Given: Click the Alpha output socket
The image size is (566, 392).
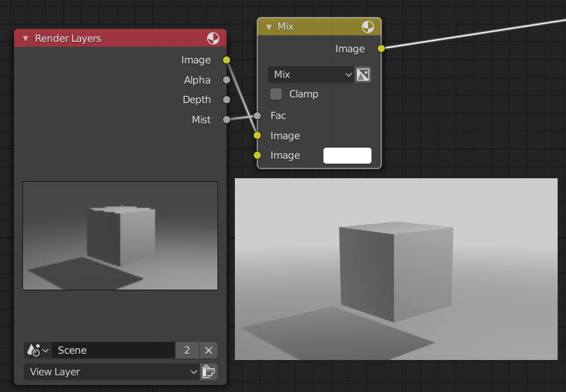Looking at the screenshot, I should click(227, 79).
